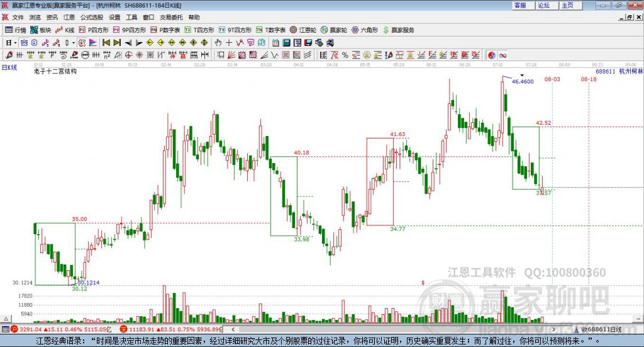644x347 pixels.
Task: Click the 688611 stock code label
Action: (x=606, y=71)
